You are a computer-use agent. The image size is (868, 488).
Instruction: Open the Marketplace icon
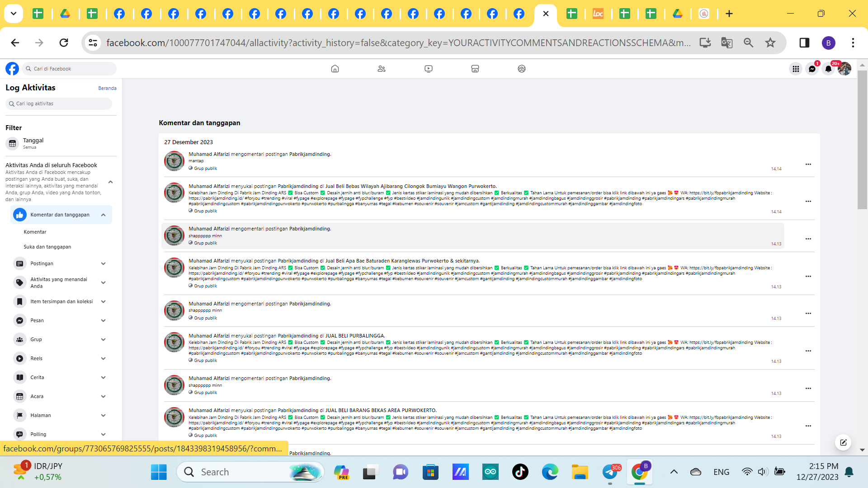tap(475, 69)
